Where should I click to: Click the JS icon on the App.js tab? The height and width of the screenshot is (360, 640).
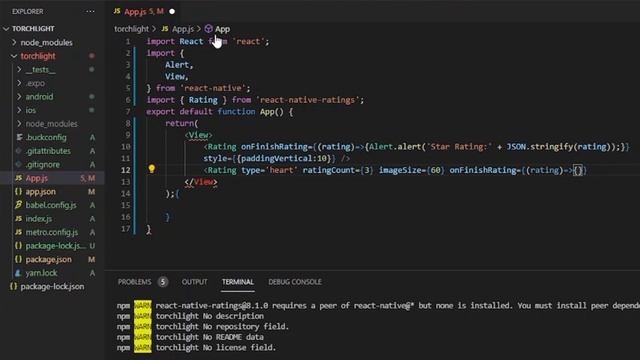coord(117,11)
